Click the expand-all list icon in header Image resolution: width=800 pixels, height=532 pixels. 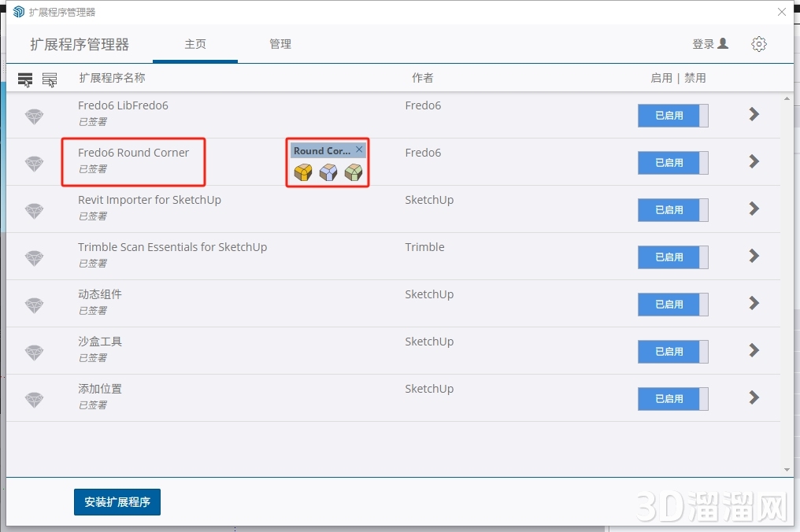tap(25, 79)
